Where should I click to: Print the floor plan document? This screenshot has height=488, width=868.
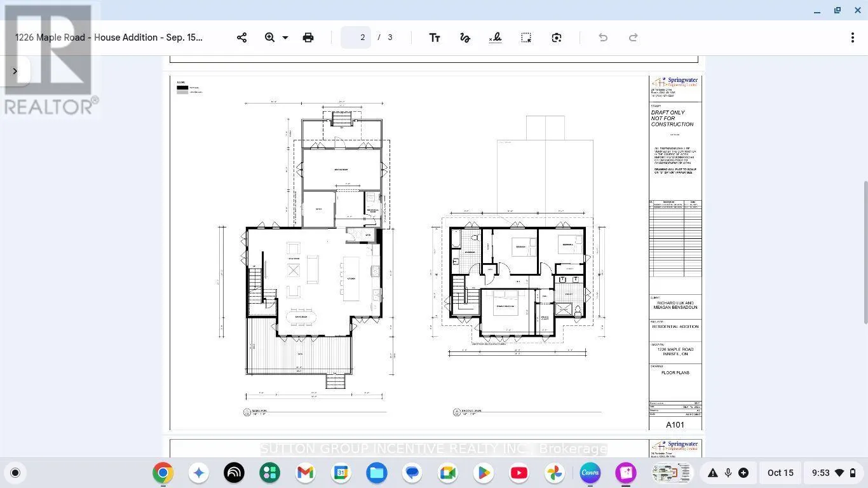308,37
